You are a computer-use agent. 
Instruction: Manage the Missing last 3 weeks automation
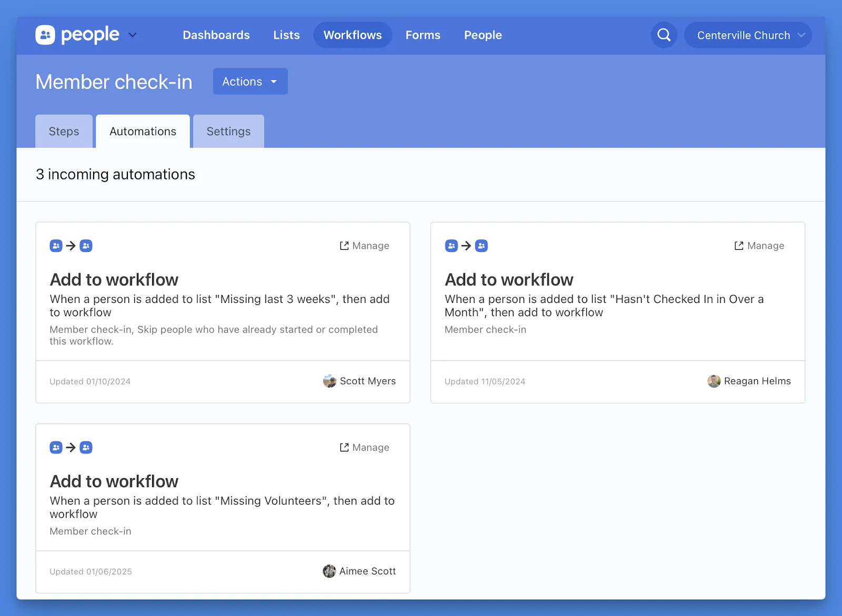365,246
